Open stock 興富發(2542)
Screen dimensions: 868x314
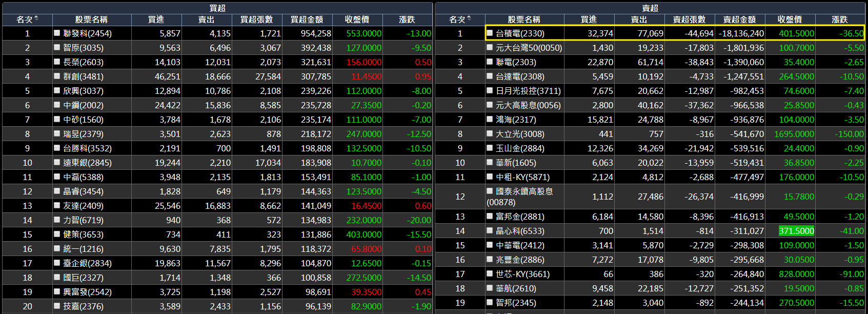pos(87,292)
